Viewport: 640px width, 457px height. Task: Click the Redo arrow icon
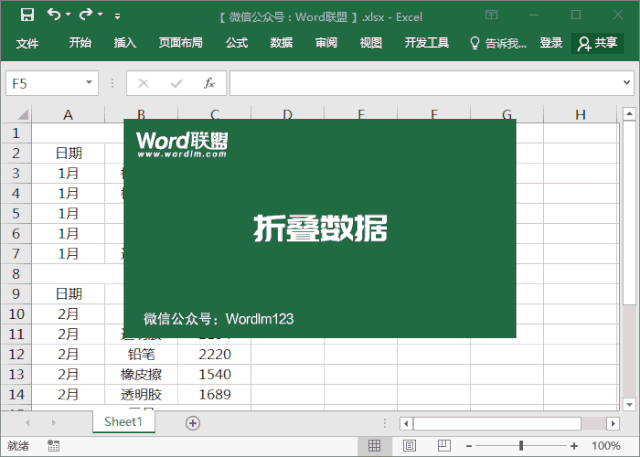[x=86, y=15]
